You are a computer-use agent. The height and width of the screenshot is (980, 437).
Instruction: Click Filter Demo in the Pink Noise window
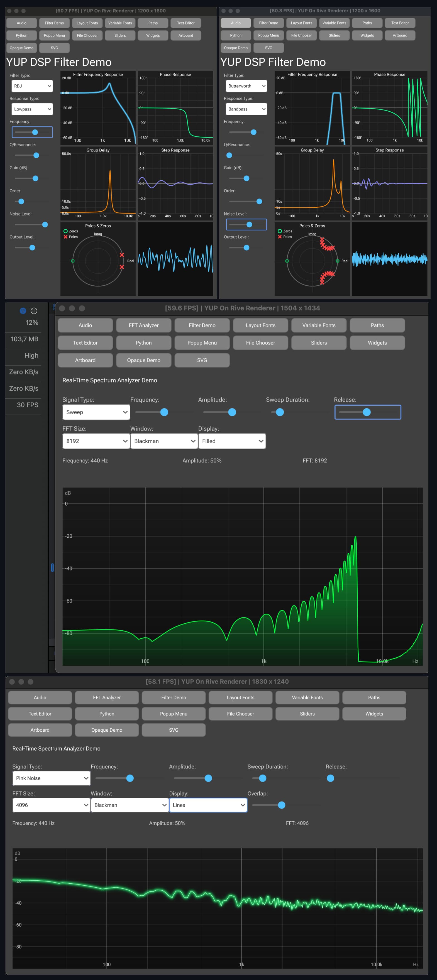(x=174, y=697)
